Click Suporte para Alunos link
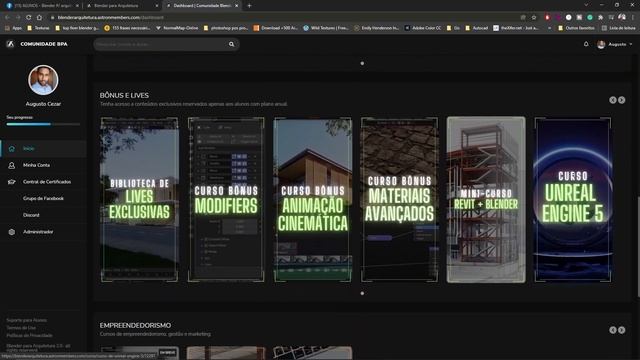 (27, 320)
